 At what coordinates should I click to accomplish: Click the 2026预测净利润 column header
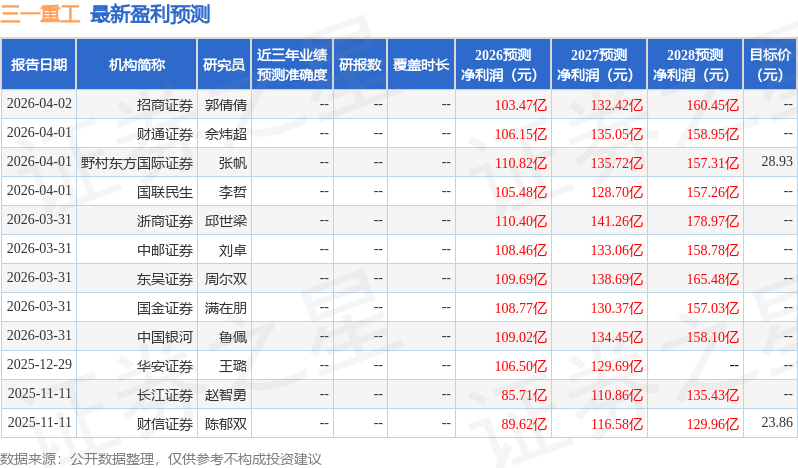pyautogui.click(x=503, y=64)
